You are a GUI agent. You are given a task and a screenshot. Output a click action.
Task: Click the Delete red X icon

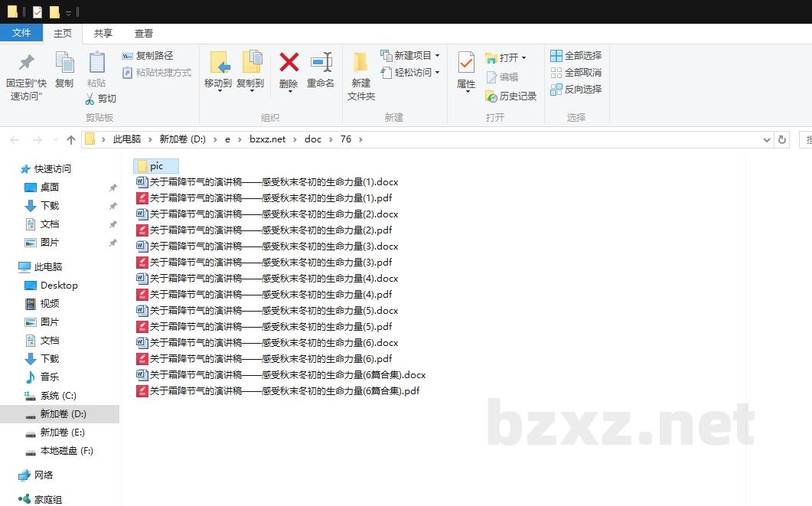coord(289,63)
